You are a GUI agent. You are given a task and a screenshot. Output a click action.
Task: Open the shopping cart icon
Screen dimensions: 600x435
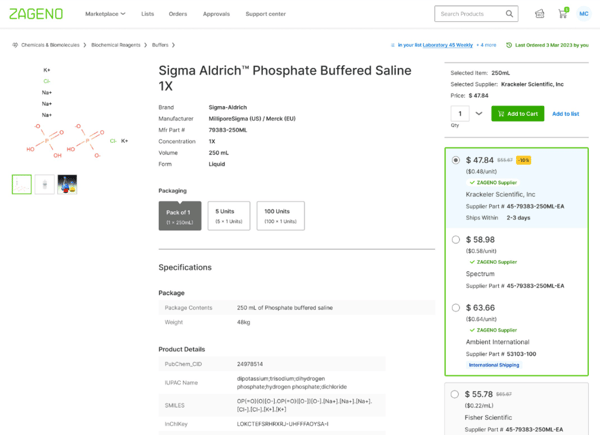pyautogui.click(x=563, y=14)
